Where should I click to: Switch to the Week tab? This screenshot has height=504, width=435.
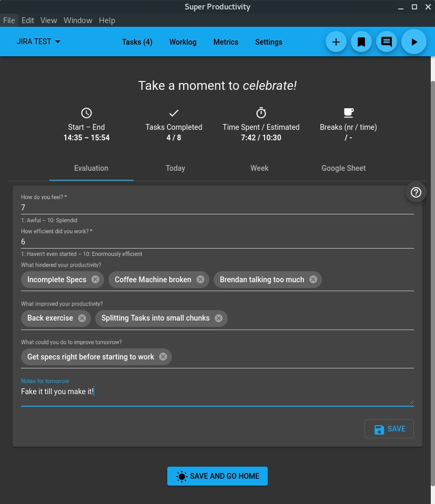259,168
